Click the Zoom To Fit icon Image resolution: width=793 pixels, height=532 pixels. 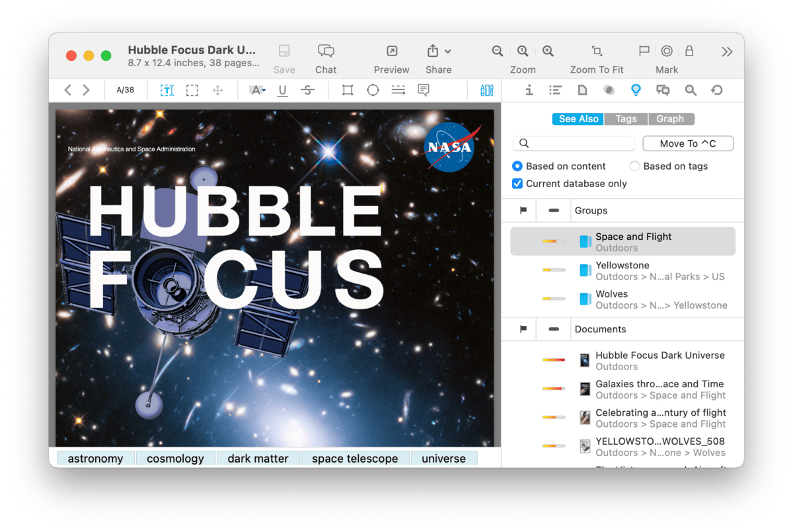(597, 52)
